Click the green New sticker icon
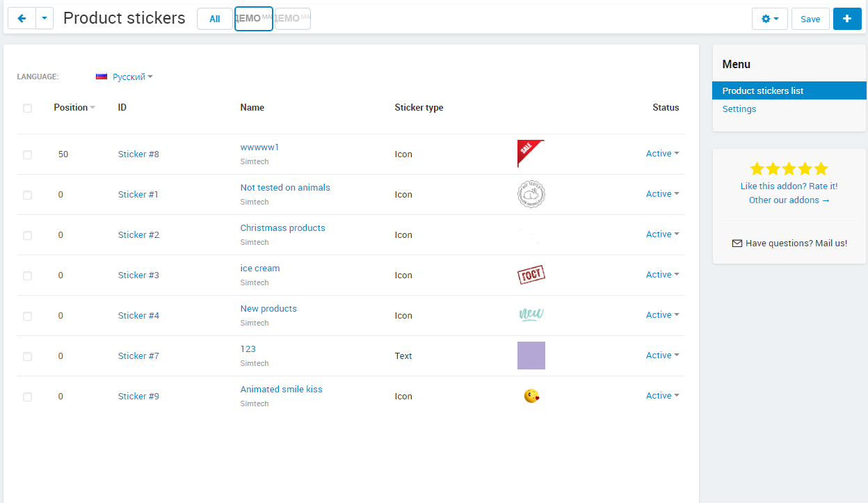 click(x=531, y=315)
